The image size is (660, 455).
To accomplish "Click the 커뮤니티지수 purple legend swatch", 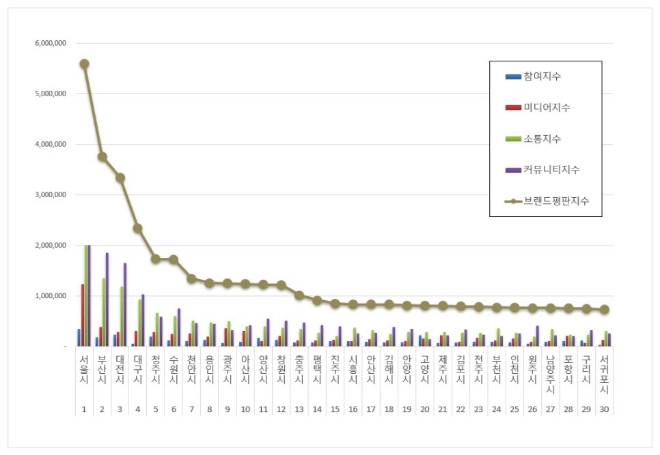I will [x=512, y=169].
